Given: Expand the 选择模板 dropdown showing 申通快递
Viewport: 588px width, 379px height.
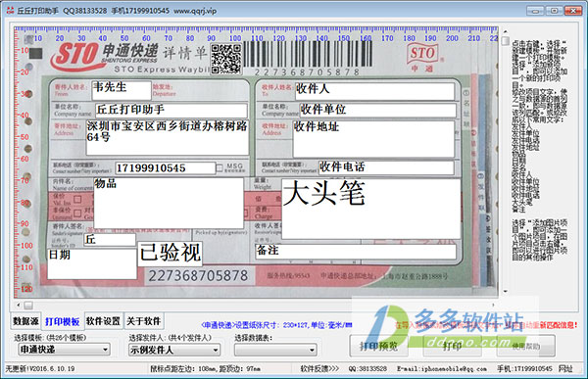Looking at the screenshot, I should [x=64, y=350].
